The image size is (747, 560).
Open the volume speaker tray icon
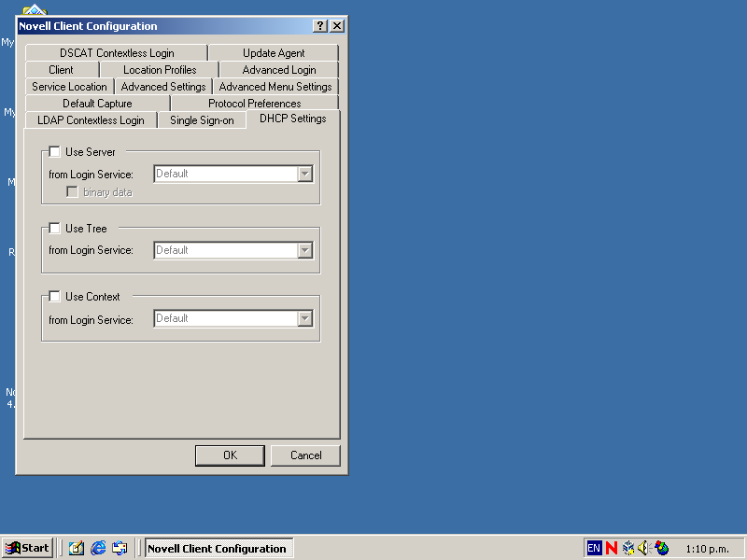tap(644, 548)
